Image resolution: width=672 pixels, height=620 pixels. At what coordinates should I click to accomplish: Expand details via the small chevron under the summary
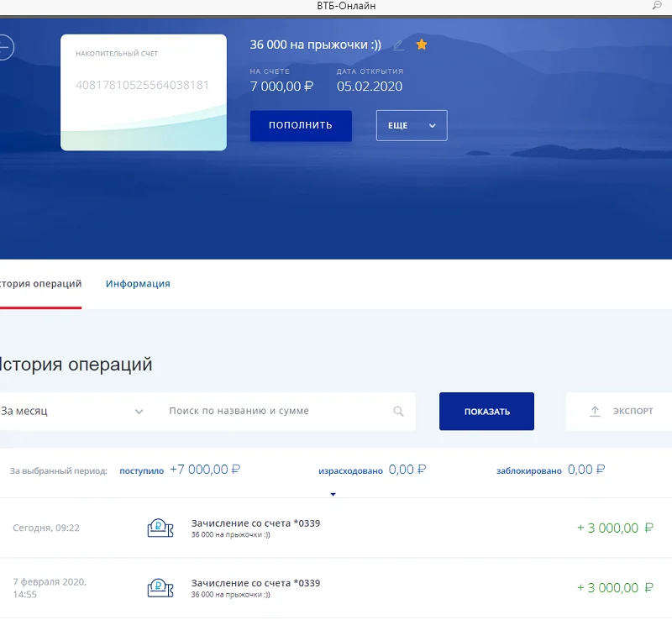(x=333, y=493)
